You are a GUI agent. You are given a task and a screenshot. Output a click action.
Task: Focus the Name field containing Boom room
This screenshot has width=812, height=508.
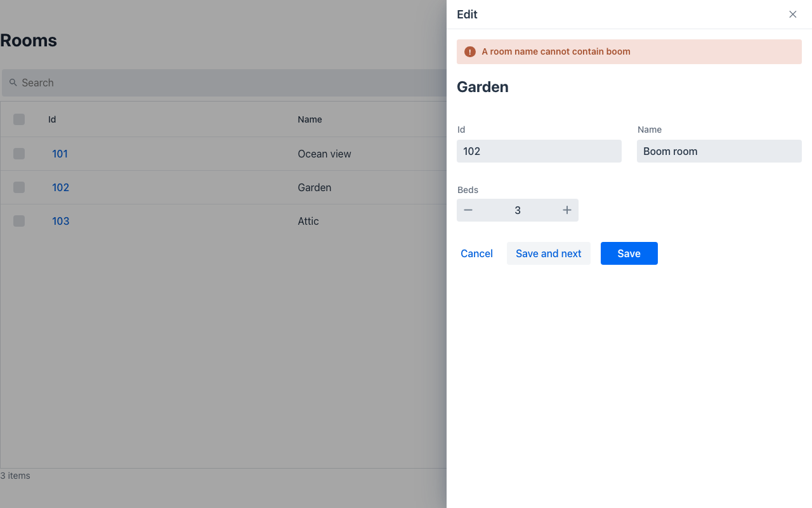[719, 151]
